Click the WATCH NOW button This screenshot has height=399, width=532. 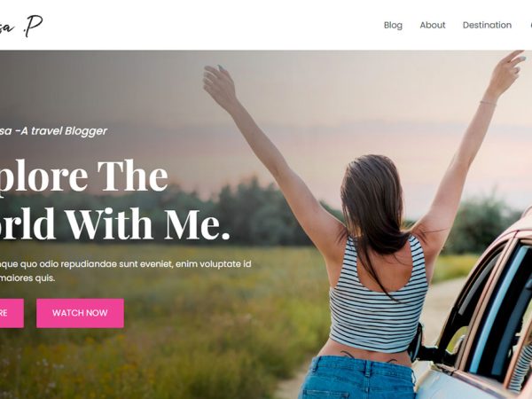click(80, 313)
